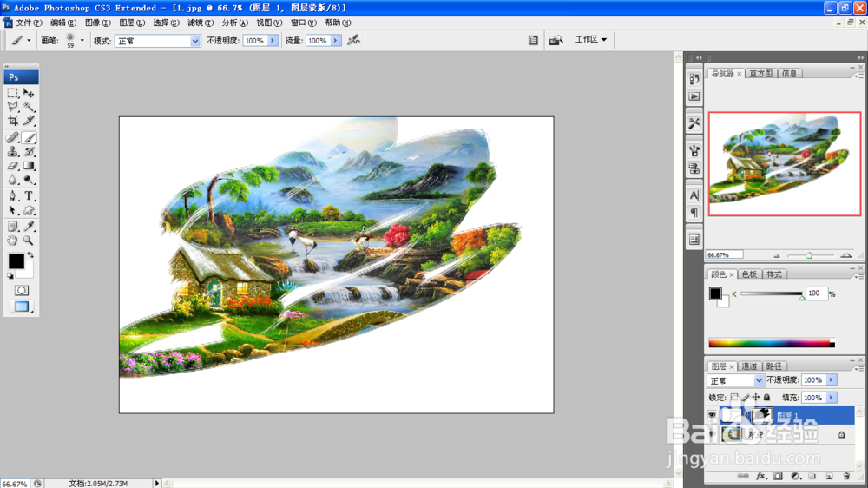Open the Actions panel icon in dock
The height and width of the screenshot is (488, 868).
coord(694,96)
